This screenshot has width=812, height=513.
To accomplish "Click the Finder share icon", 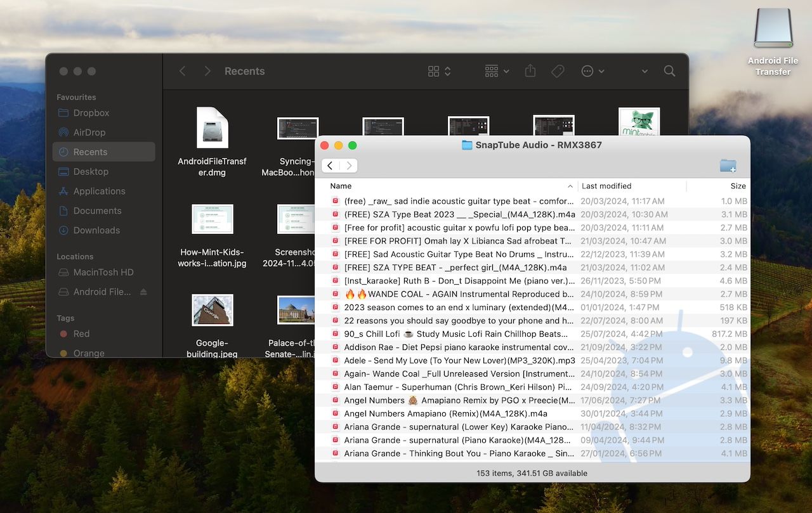I will (530, 71).
